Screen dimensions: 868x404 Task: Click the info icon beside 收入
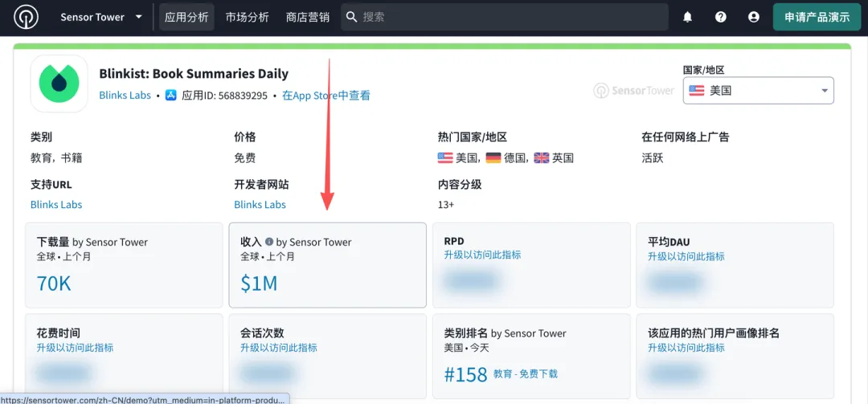click(269, 242)
